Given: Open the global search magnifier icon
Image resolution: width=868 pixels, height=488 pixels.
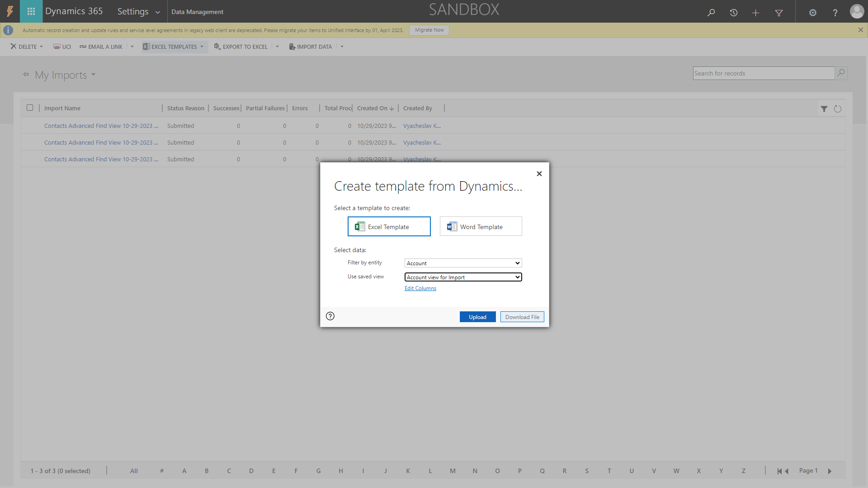Looking at the screenshot, I should point(711,12).
